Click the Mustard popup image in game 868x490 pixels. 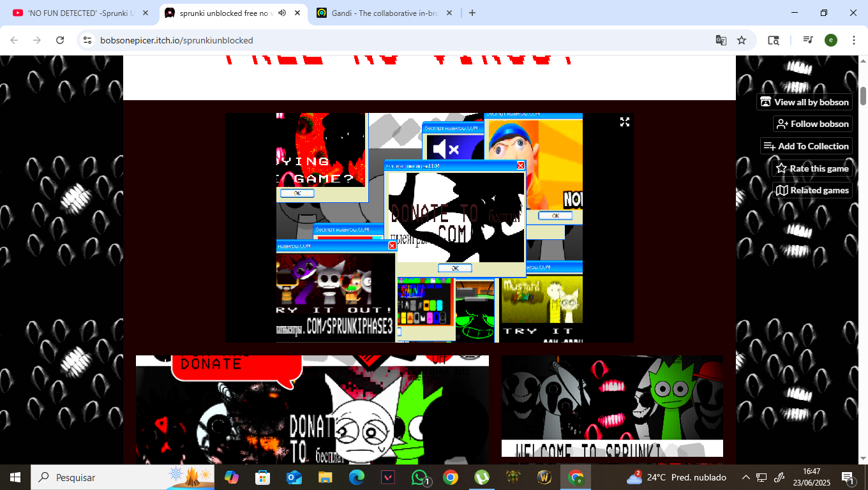pos(542,301)
